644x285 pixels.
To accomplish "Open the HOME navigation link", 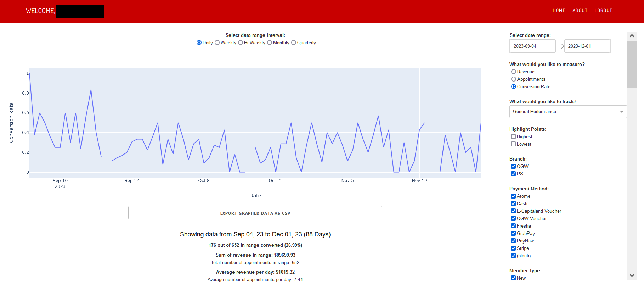I will tap(559, 10).
